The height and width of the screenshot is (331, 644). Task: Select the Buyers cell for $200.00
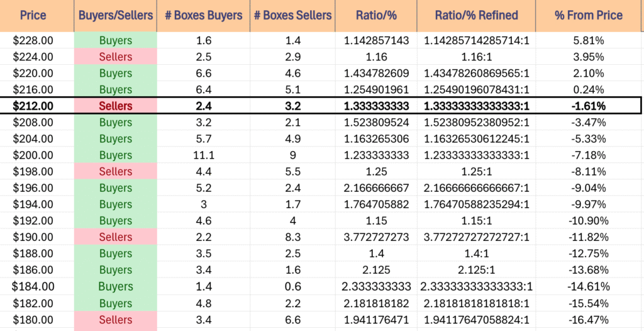116,155
